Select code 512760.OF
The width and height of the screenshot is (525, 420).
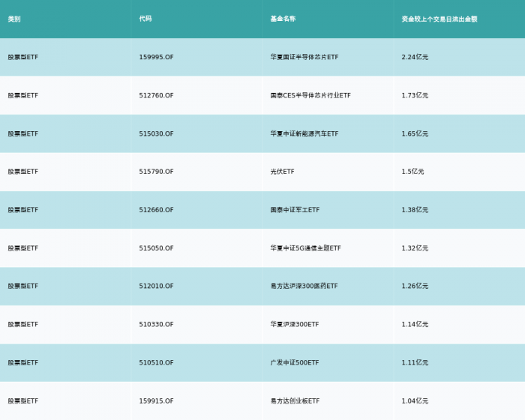[x=156, y=95]
